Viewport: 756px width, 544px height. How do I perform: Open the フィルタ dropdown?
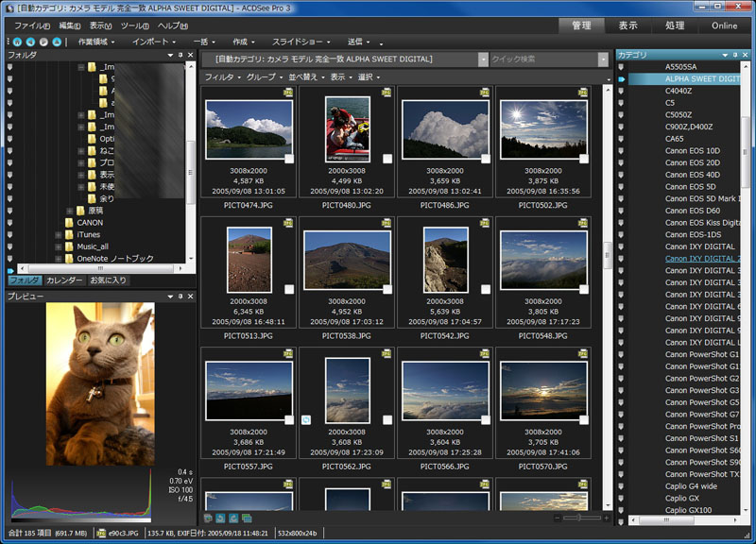click(x=221, y=76)
